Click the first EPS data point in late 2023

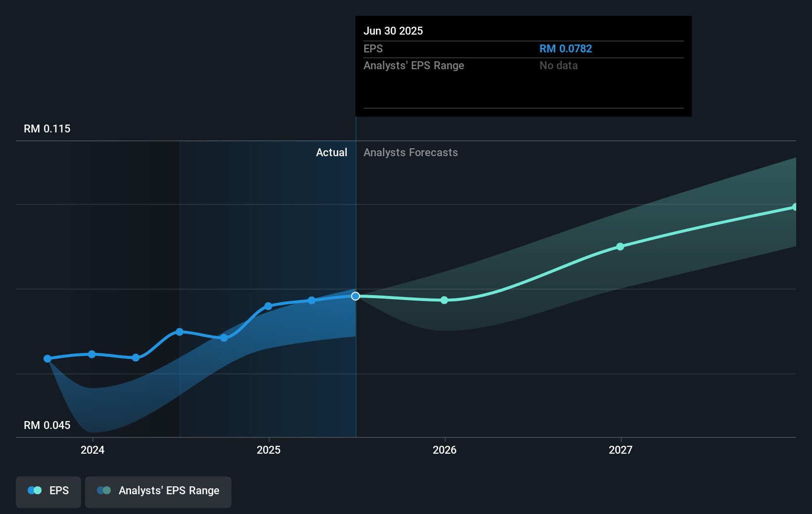point(47,359)
